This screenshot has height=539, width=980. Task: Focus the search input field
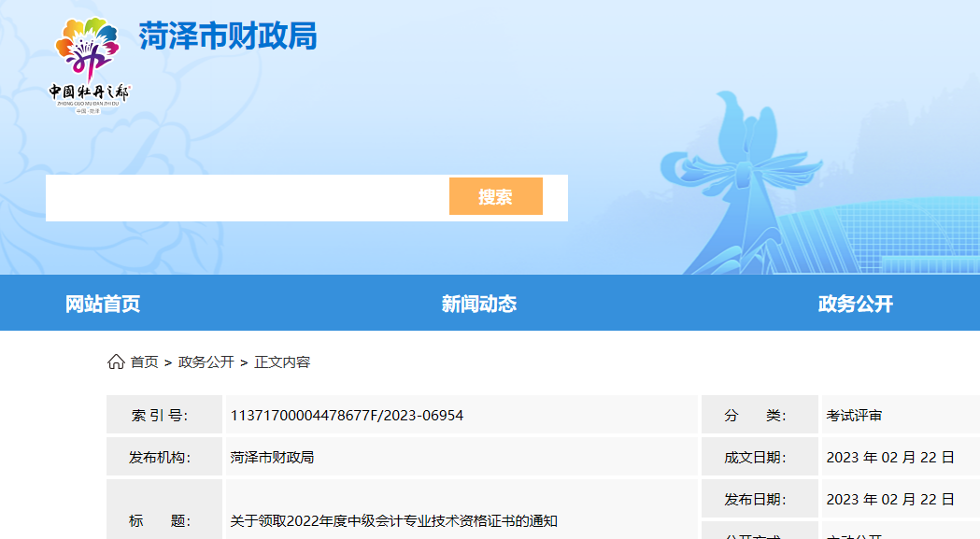coord(248,198)
